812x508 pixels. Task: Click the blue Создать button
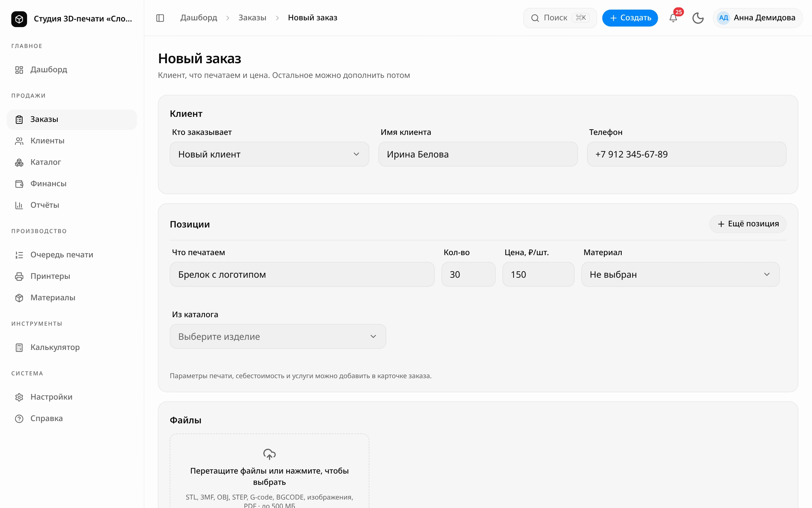click(x=630, y=18)
